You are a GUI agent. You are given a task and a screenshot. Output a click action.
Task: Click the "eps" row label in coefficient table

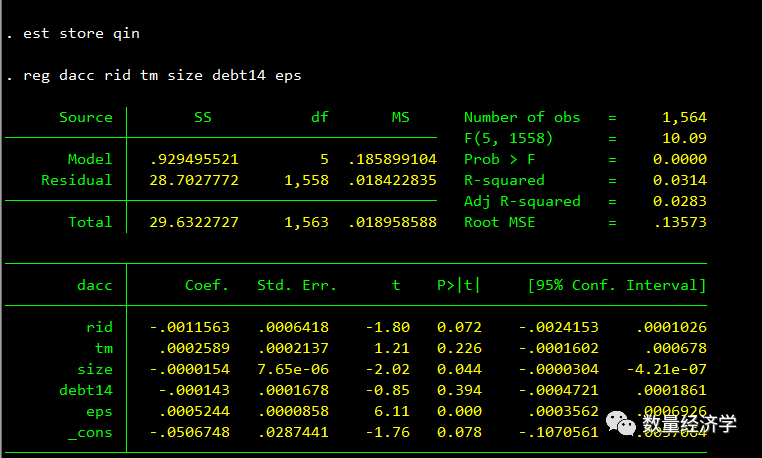99,412
